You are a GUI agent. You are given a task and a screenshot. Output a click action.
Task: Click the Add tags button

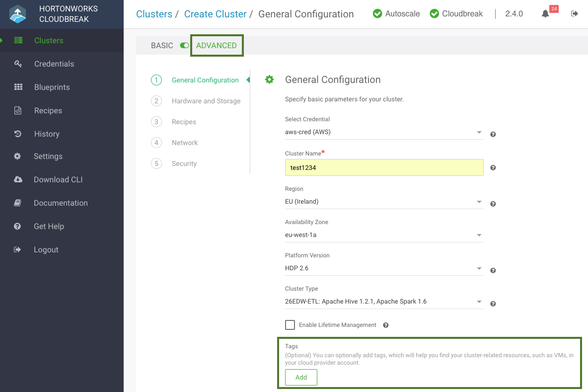pyautogui.click(x=301, y=378)
